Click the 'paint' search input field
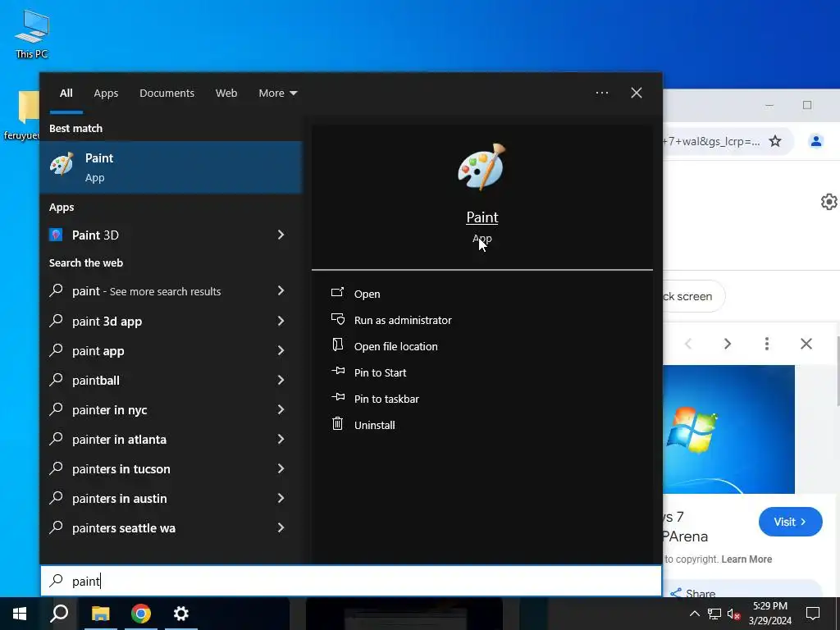 click(351, 581)
